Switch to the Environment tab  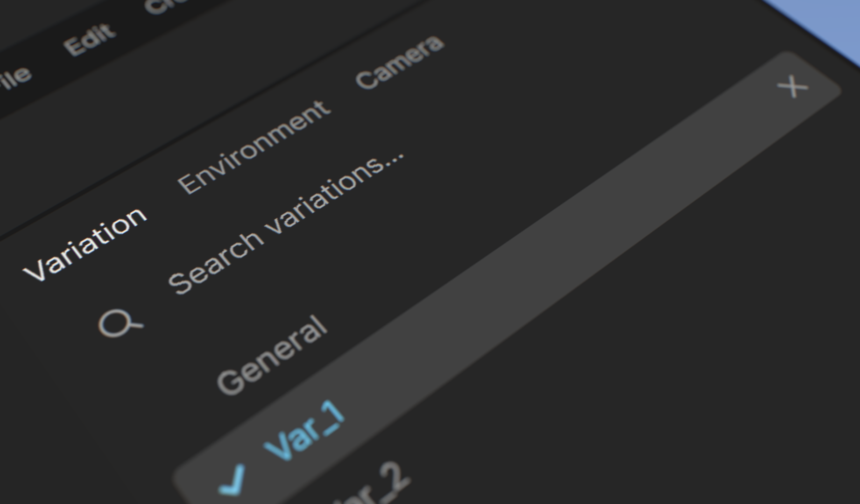coord(254,147)
